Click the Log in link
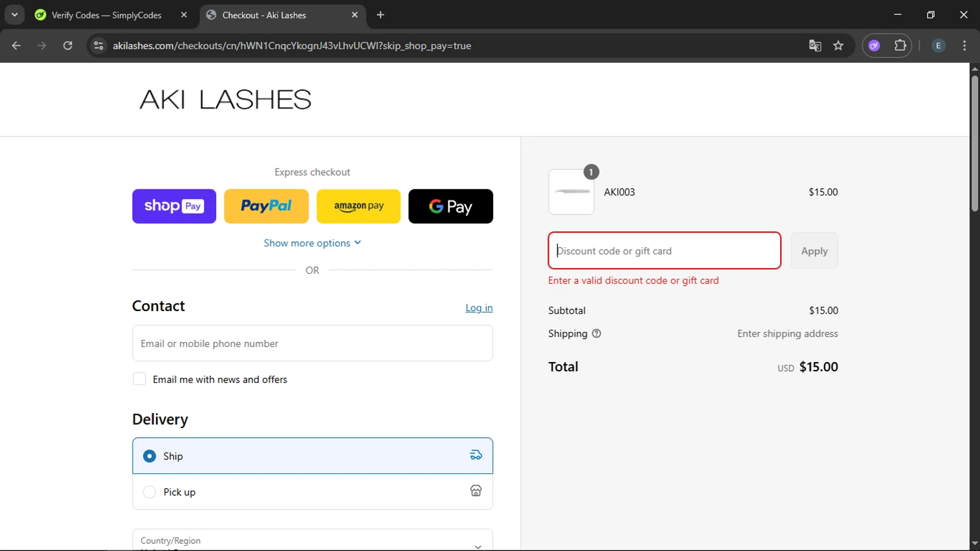Image resolution: width=980 pixels, height=551 pixels. (x=479, y=308)
